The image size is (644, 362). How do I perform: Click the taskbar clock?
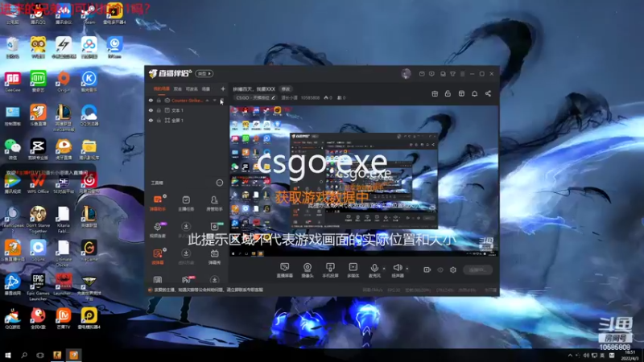[630, 356]
